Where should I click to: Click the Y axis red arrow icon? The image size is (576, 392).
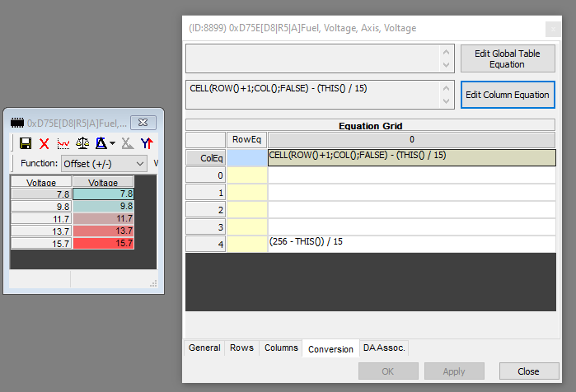(146, 143)
